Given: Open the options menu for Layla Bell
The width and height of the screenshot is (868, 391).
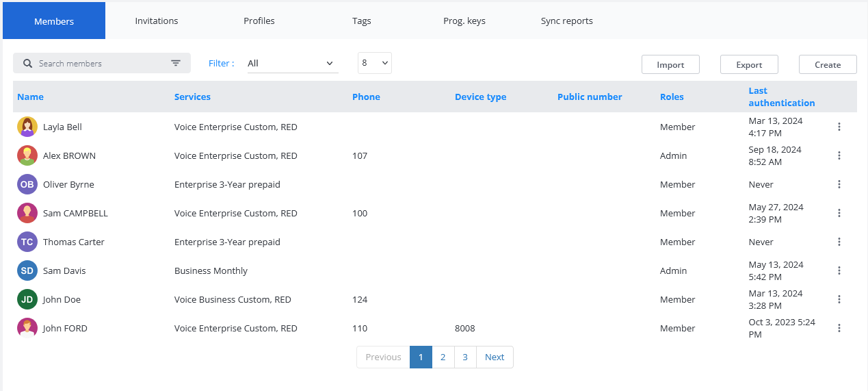Looking at the screenshot, I should pos(839,127).
